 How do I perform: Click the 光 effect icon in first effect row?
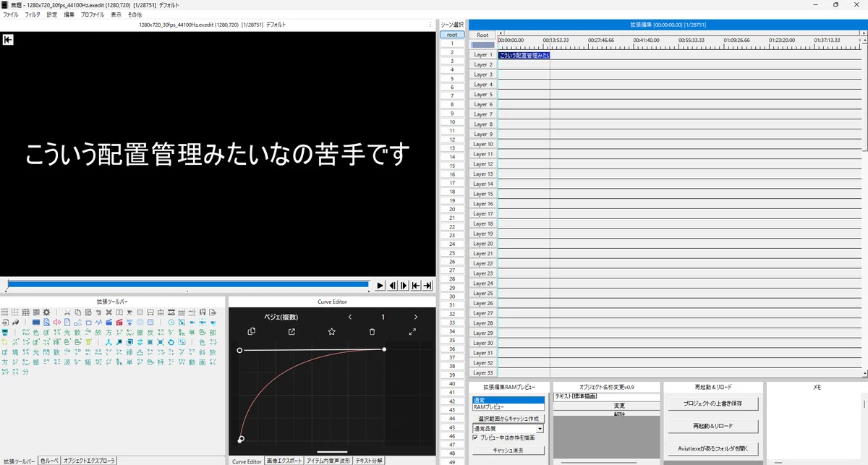[x=67, y=332]
